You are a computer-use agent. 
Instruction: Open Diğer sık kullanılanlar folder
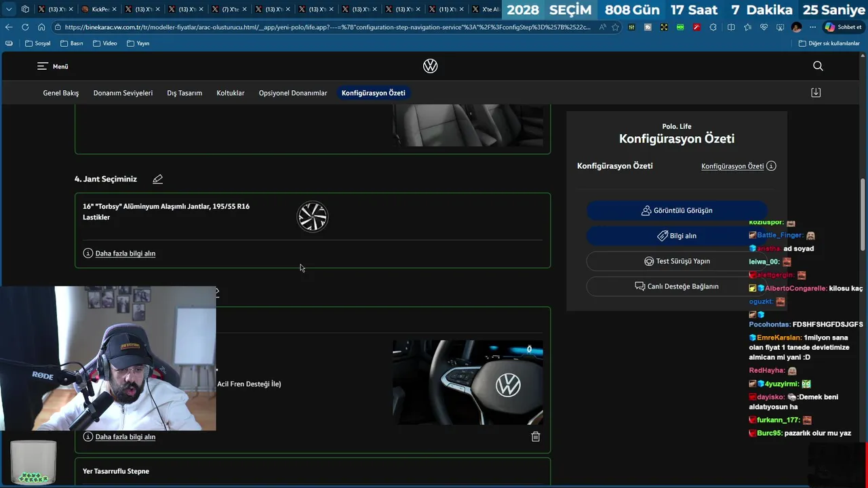(x=829, y=43)
